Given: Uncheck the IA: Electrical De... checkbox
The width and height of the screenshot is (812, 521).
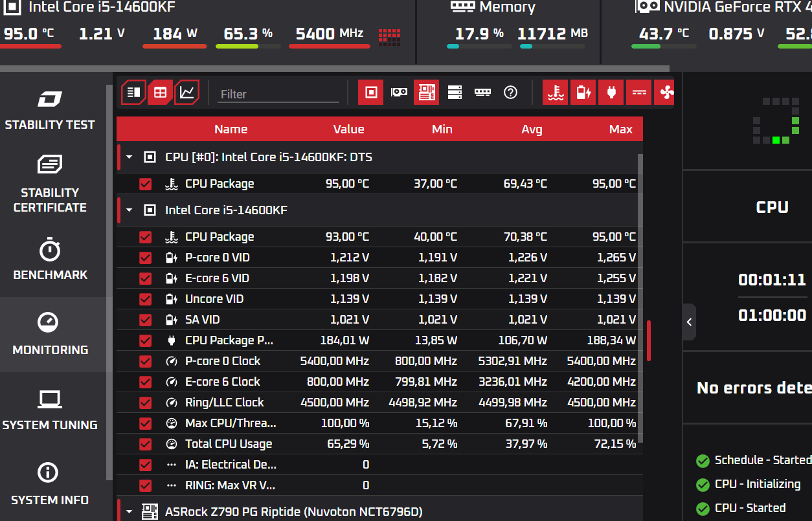Looking at the screenshot, I should pyautogui.click(x=145, y=465).
